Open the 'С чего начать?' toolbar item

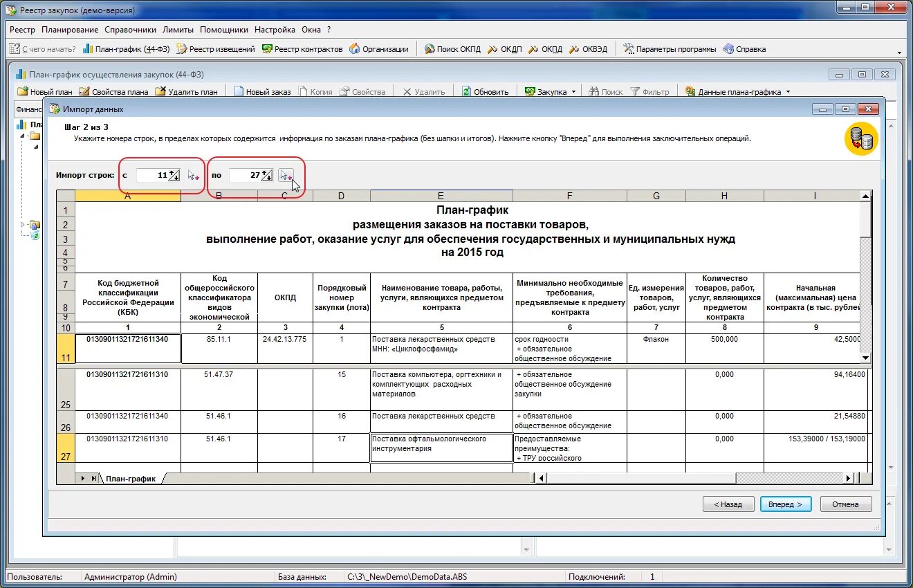(42, 49)
